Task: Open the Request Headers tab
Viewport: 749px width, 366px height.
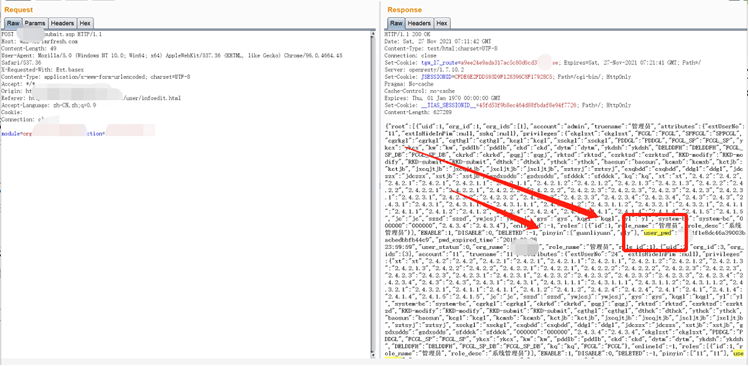Action: pyautogui.click(x=62, y=23)
